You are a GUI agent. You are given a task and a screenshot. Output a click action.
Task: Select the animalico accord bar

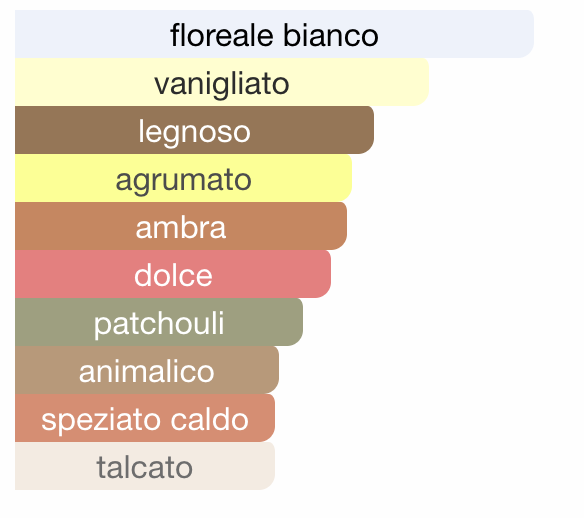pos(147,370)
